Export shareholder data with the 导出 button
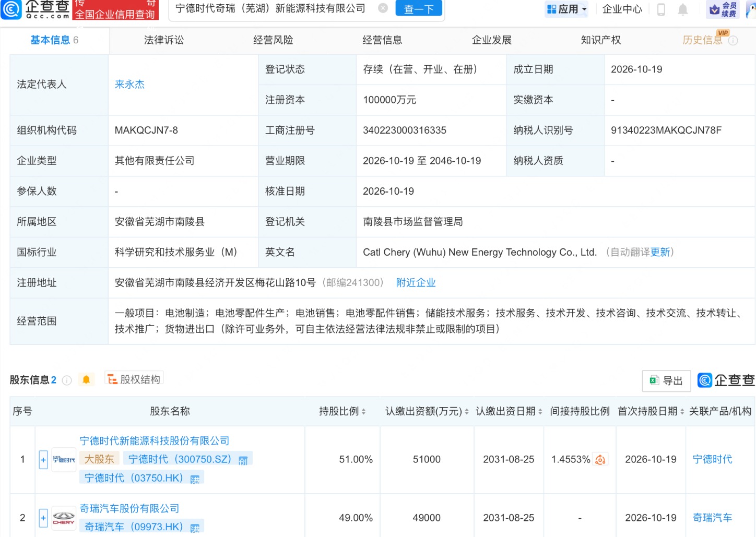 tap(666, 381)
